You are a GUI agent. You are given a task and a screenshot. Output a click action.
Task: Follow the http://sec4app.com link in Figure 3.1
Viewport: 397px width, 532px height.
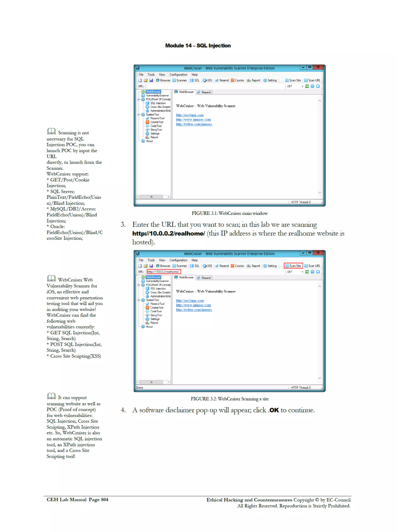[190, 115]
